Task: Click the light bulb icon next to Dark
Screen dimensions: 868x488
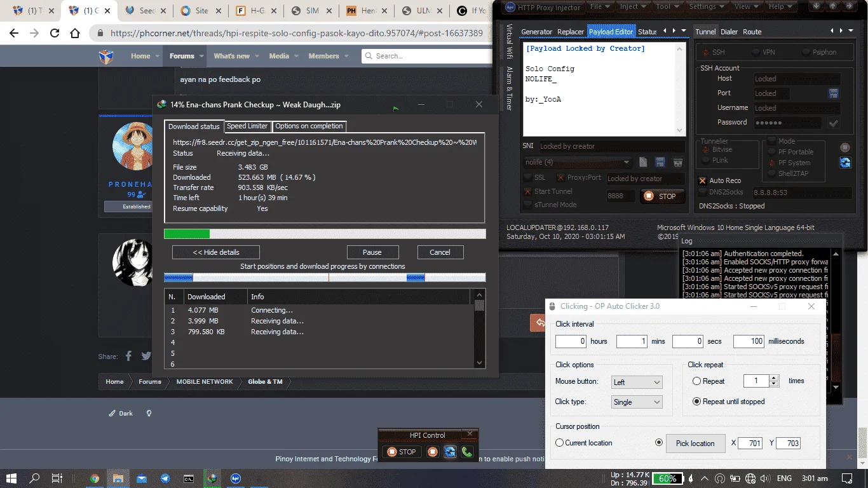Action: point(149,413)
